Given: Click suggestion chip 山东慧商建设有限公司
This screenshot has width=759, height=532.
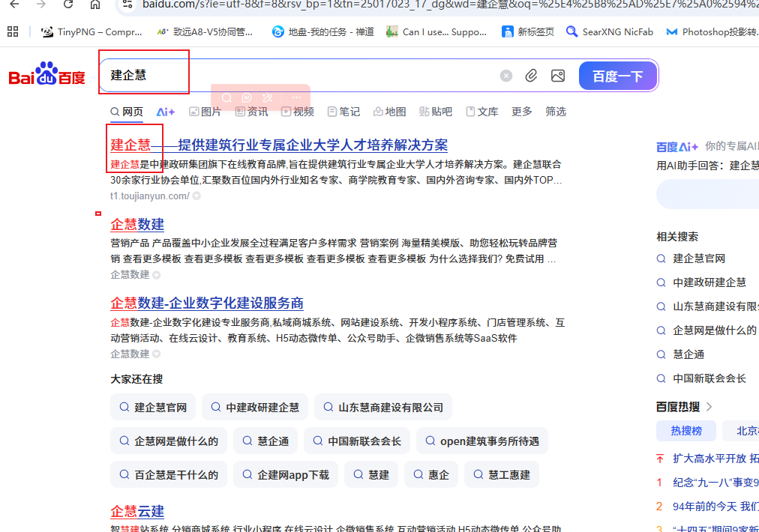Looking at the screenshot, I should 383,407.
